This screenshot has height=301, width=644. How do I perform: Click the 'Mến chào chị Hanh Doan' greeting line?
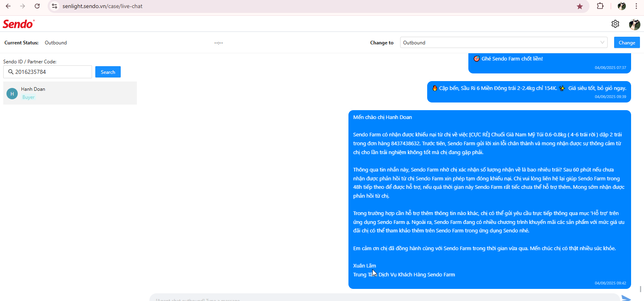[x=382, y=117]
